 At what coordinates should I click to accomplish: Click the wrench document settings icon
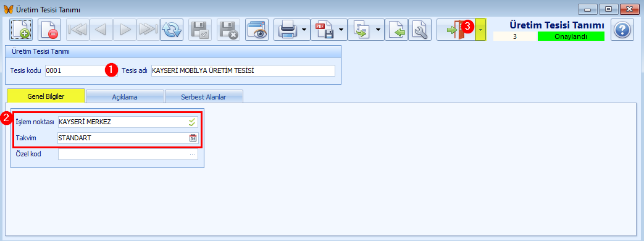(x=420, y=30)
